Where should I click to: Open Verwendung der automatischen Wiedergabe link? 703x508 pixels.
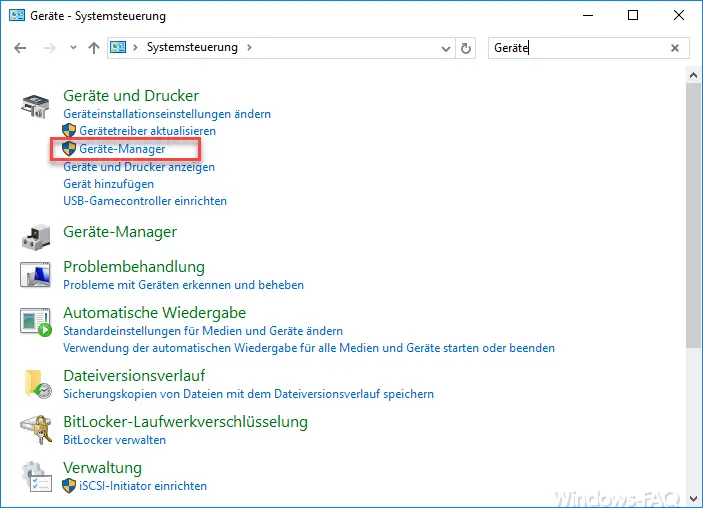[309, 348]
